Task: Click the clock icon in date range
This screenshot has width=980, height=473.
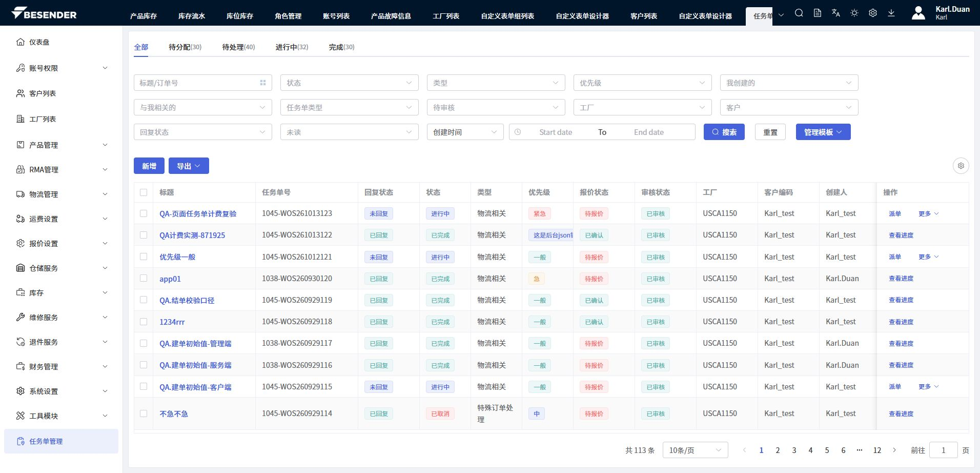Action: click(x=518, y=132)
